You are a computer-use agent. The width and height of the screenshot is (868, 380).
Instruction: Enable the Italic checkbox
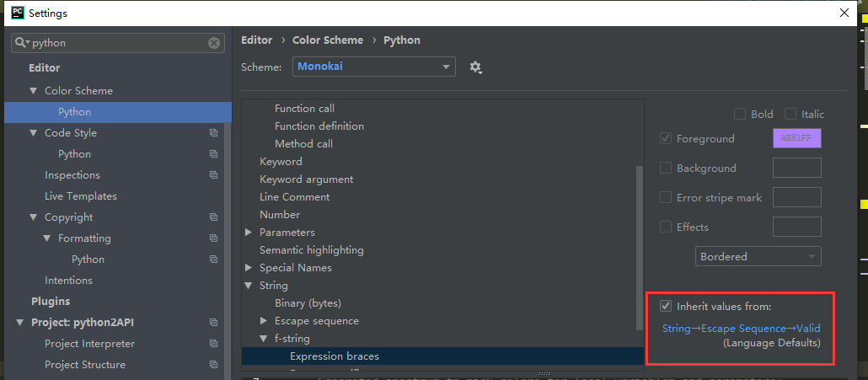click(790, 114)
